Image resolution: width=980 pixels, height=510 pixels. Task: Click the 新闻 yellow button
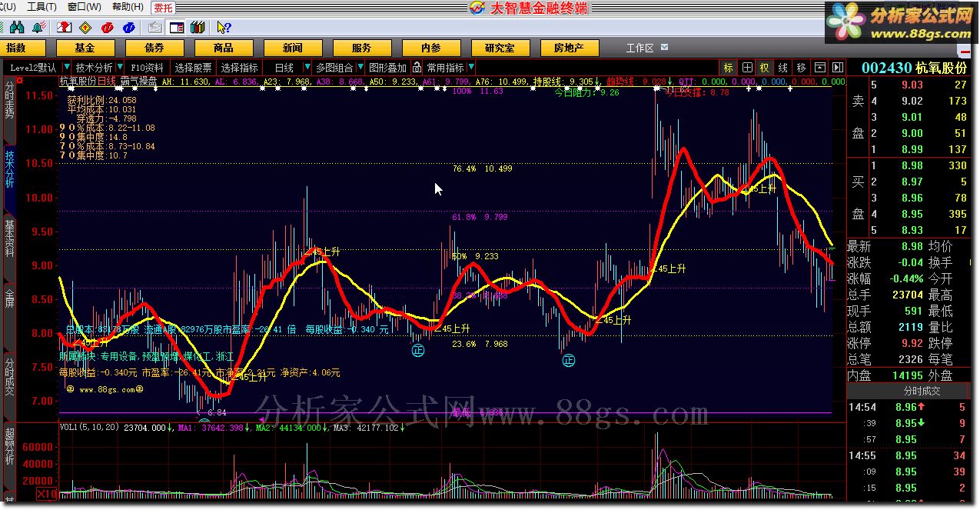292,48
